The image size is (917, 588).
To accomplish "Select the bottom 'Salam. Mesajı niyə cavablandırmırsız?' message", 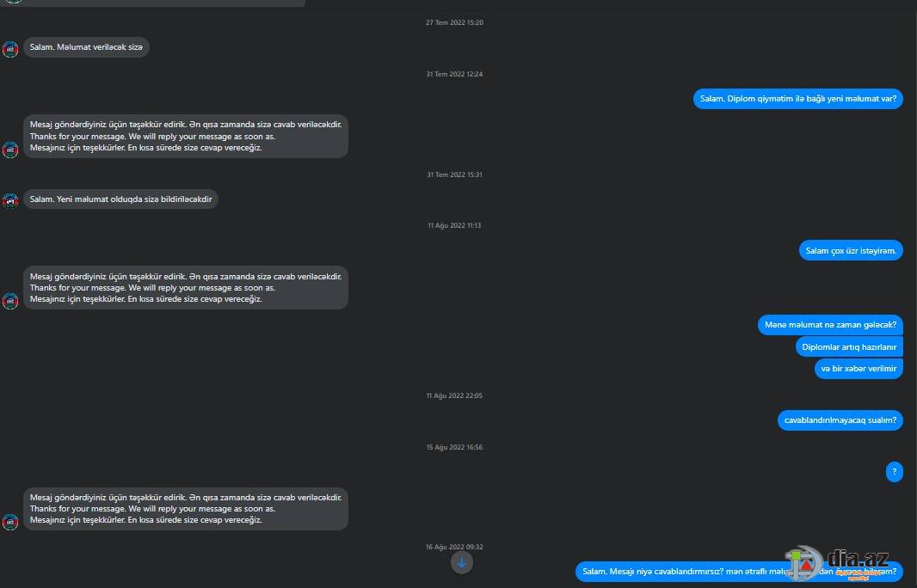I will [739, 572].
